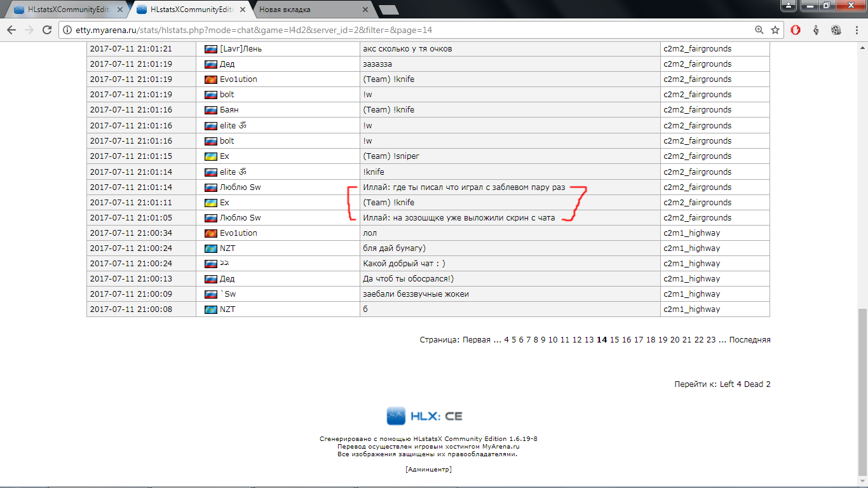Image resolution: width=868 pixels, height=488 pixels.
Task: Click the film reel extension icon
Action: (836, 30)
